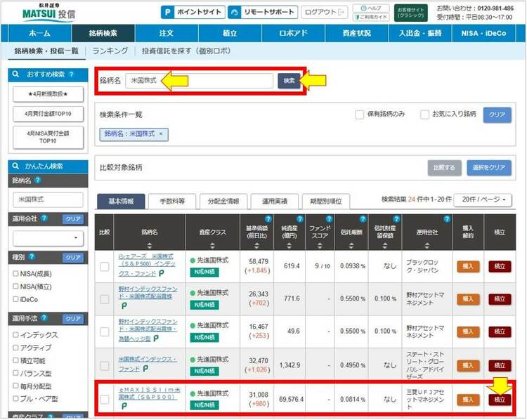The image size is (527, 420).
Task: Open the 積立 menu in navigation bar
Action: [x=230, y=33]
